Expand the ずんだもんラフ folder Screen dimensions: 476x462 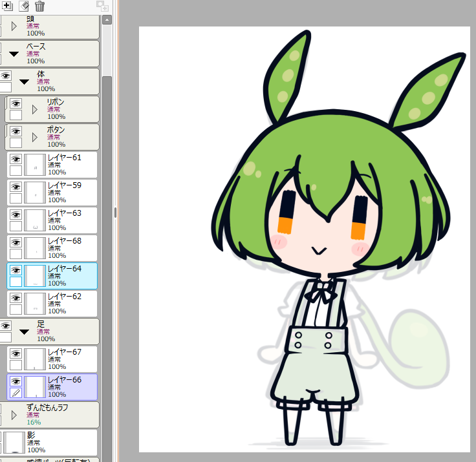pos(14,415)
